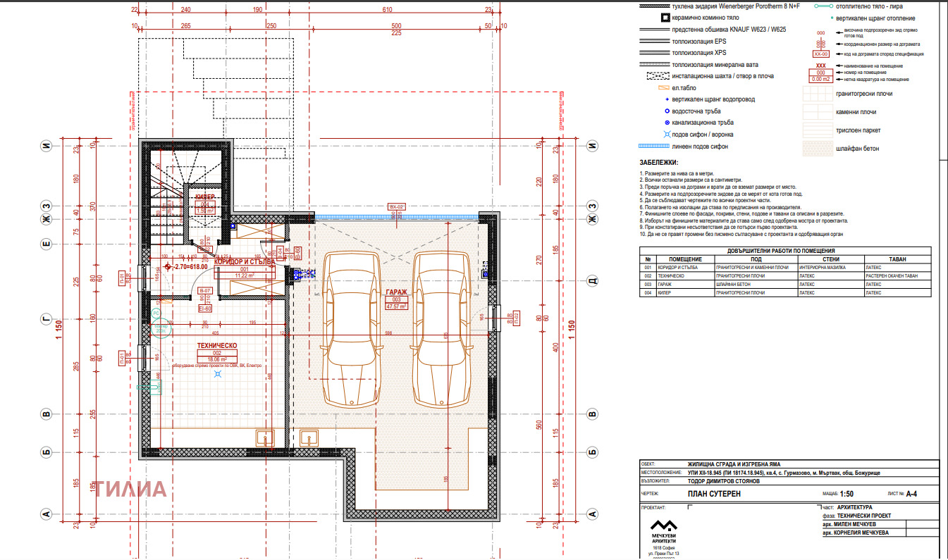Click the канализационна тръба legend circle

(664, 123)
